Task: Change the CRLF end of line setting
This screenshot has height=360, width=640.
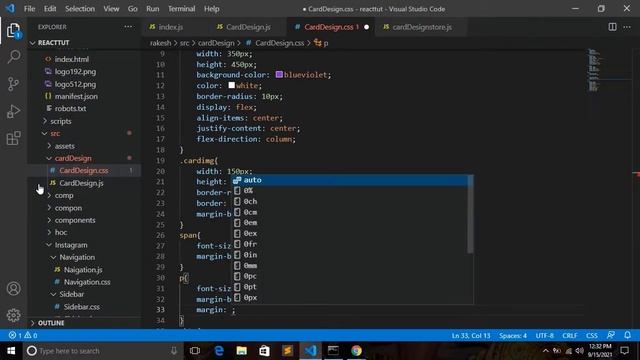Action: tap(570, 335)
